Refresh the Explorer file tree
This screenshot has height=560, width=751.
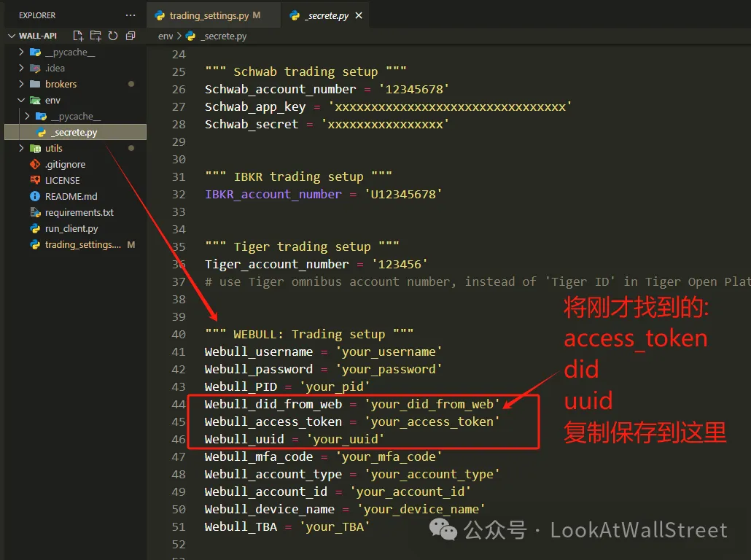[113, 36]
